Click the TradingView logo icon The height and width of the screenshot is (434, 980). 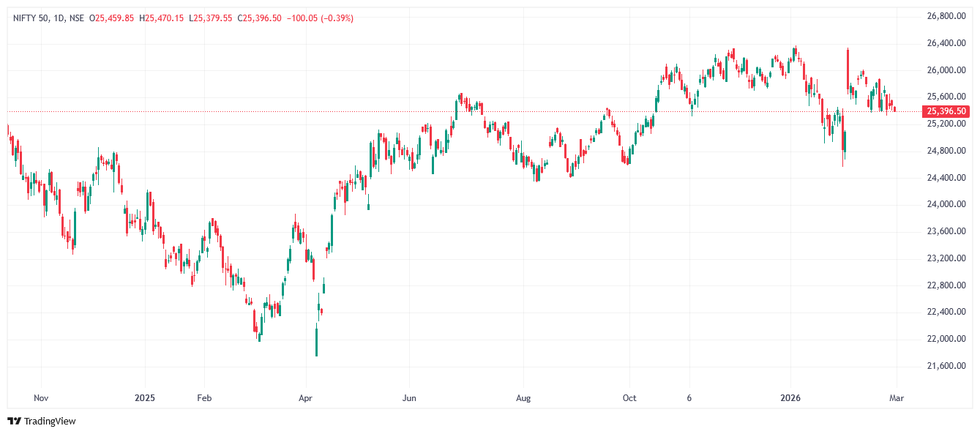(14, 421)
